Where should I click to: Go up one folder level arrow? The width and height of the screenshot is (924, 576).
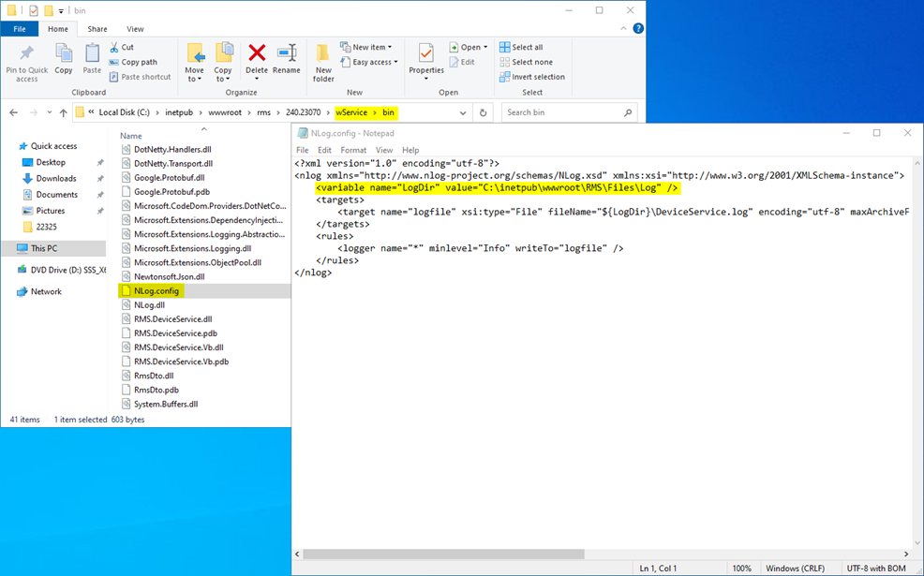pos(63,112)
